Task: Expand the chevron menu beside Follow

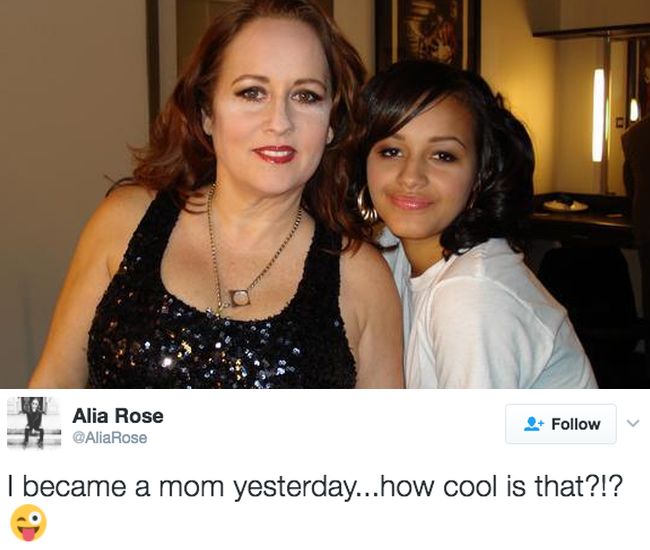Action: [633, 424]
